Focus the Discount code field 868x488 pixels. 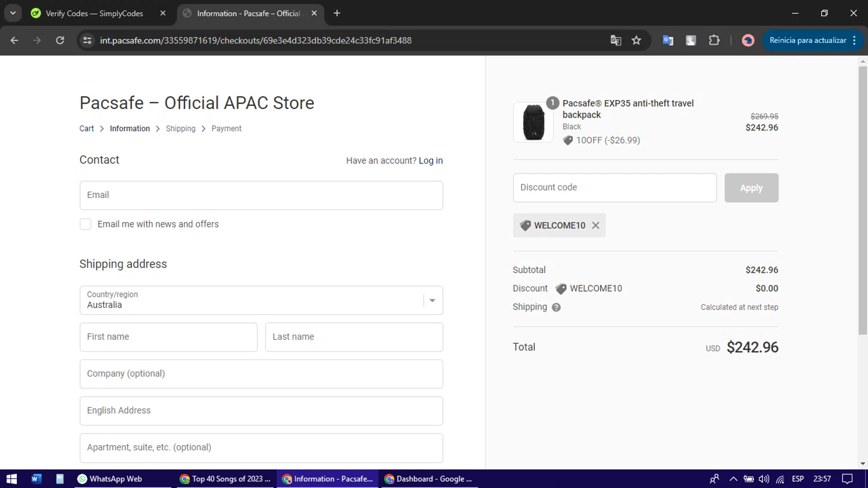click(x=615, y=188)
